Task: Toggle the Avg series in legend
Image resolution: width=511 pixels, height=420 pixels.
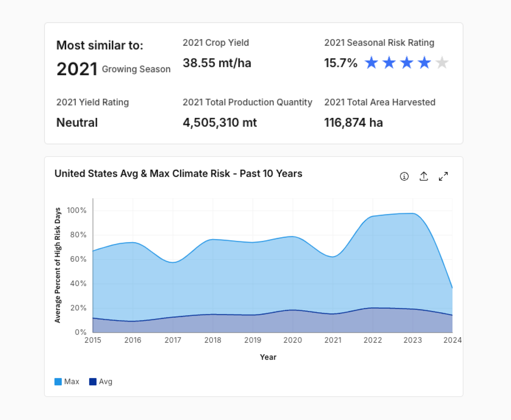Action: [x=101, y=382]
